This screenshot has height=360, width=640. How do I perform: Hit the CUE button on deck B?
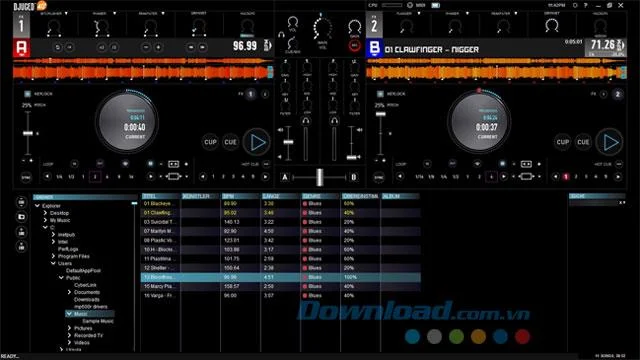click(x=583, y=142)
